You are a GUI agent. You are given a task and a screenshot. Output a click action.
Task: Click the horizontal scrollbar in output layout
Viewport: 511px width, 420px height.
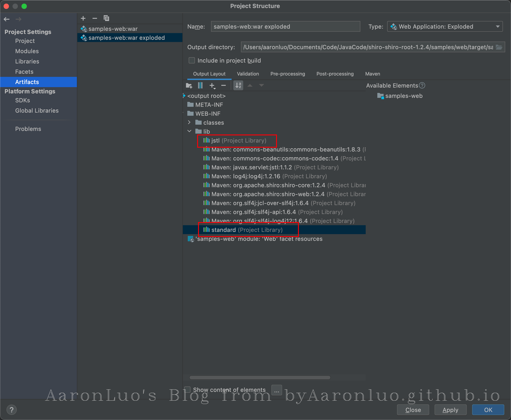click(x=260, y=378)
